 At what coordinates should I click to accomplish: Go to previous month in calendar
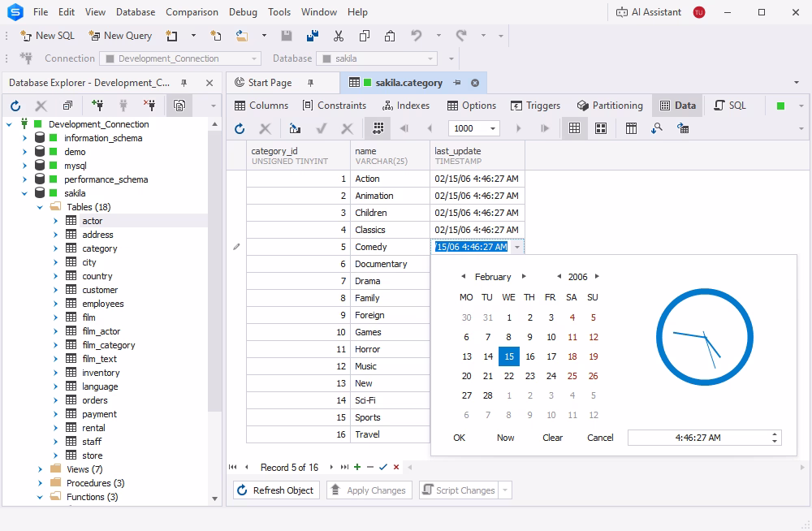tap(464, 277)
